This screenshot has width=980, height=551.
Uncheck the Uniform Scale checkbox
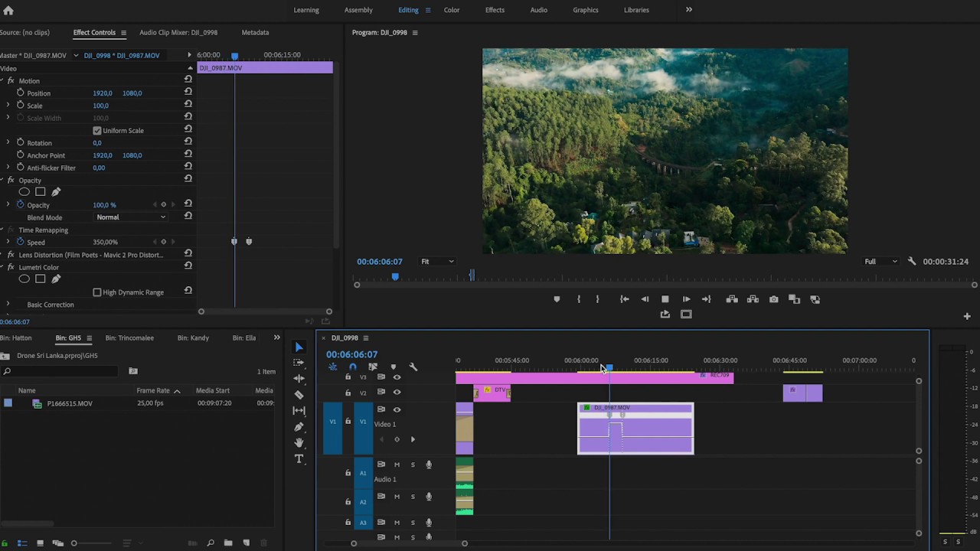(97, 130)
